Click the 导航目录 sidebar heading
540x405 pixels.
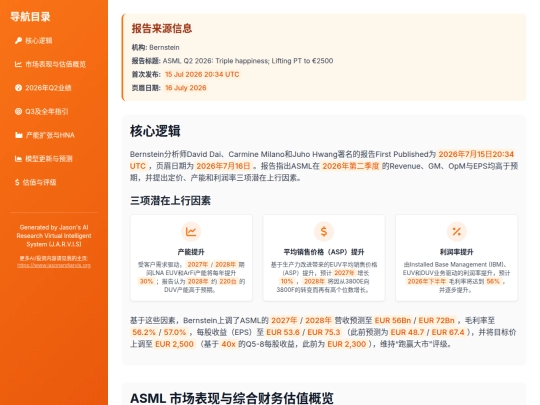tap(30, 17)
